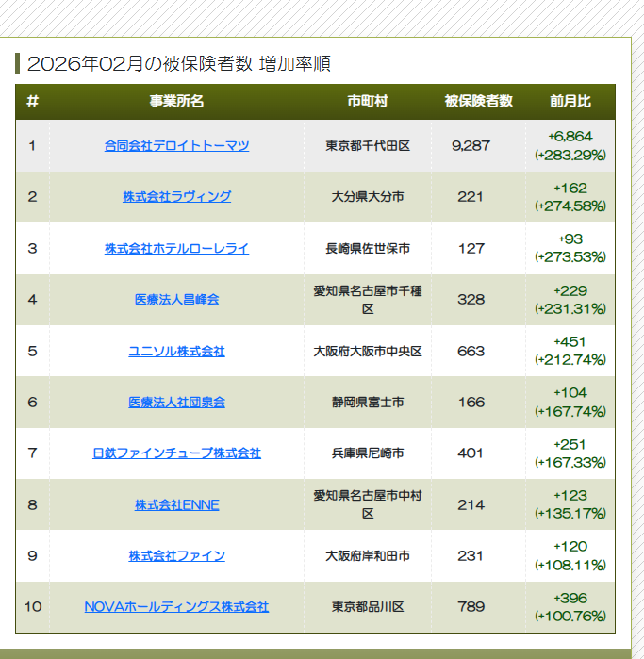644x659 pixels.
Task: Click the +451 (+212.74%) change value
Action: tap(570, 352)
